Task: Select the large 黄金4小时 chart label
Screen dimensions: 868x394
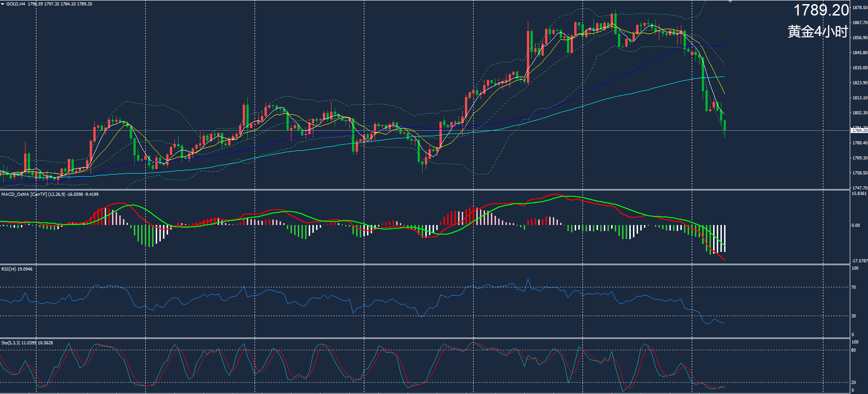Action: point(818,31)
